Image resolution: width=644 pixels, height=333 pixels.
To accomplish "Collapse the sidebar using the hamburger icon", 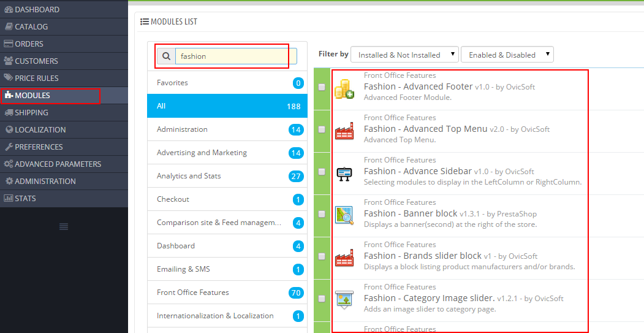I will point(64,226).
